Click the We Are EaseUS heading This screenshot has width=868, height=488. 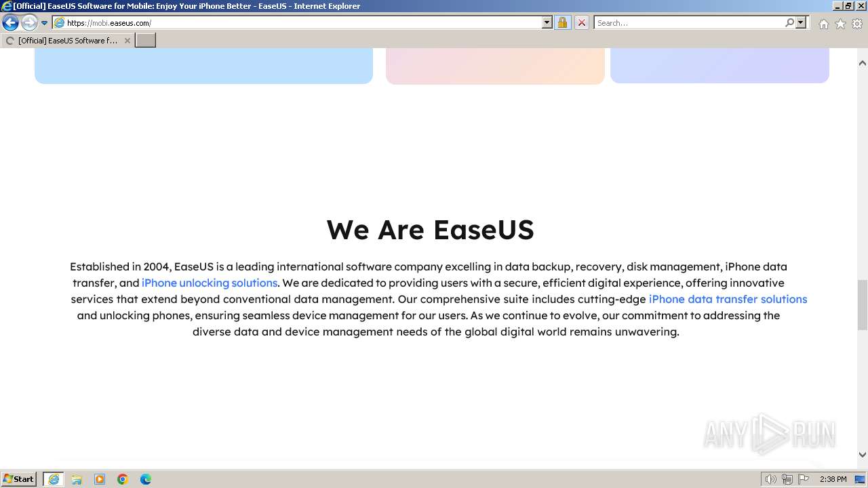(430, 230)
